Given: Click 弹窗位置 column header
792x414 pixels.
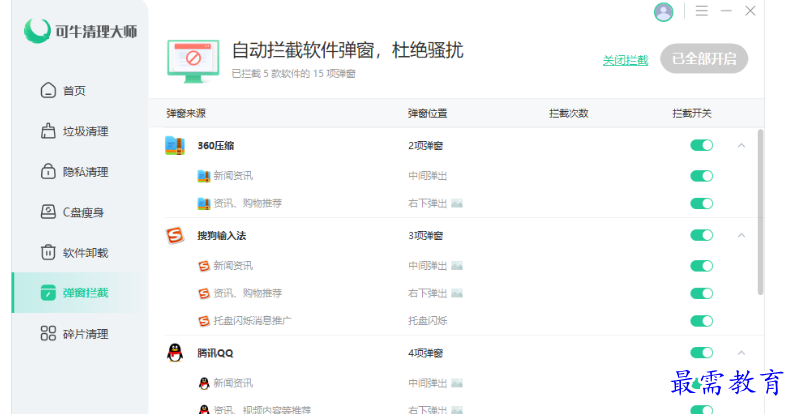Looking at the screenshot, I should point(427,113).
